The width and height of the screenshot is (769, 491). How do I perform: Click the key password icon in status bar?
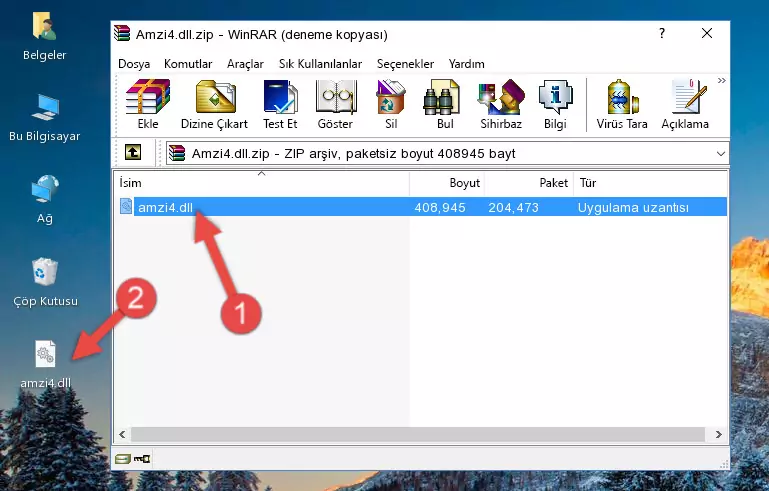click(142, 459)
